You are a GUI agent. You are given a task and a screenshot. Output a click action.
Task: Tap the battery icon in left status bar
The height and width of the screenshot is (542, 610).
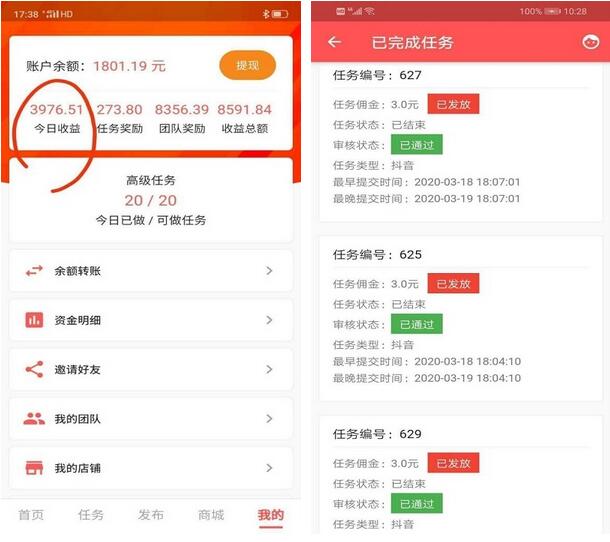(x=280, y=14)
